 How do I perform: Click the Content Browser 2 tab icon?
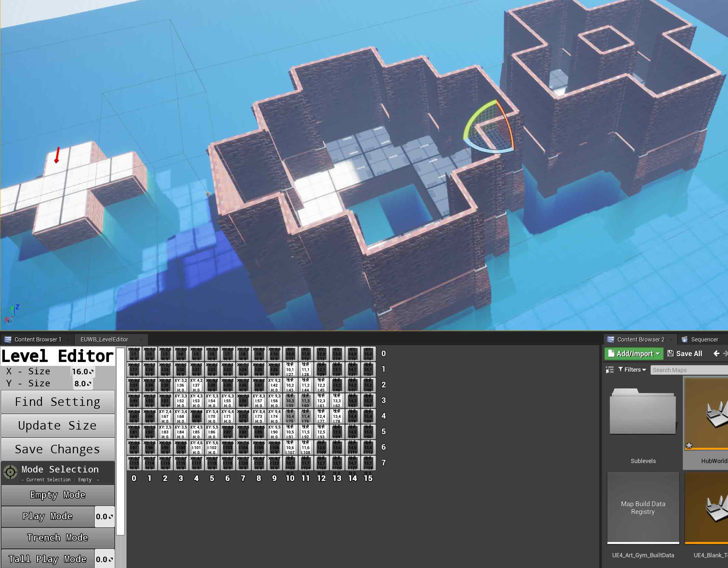611,340
